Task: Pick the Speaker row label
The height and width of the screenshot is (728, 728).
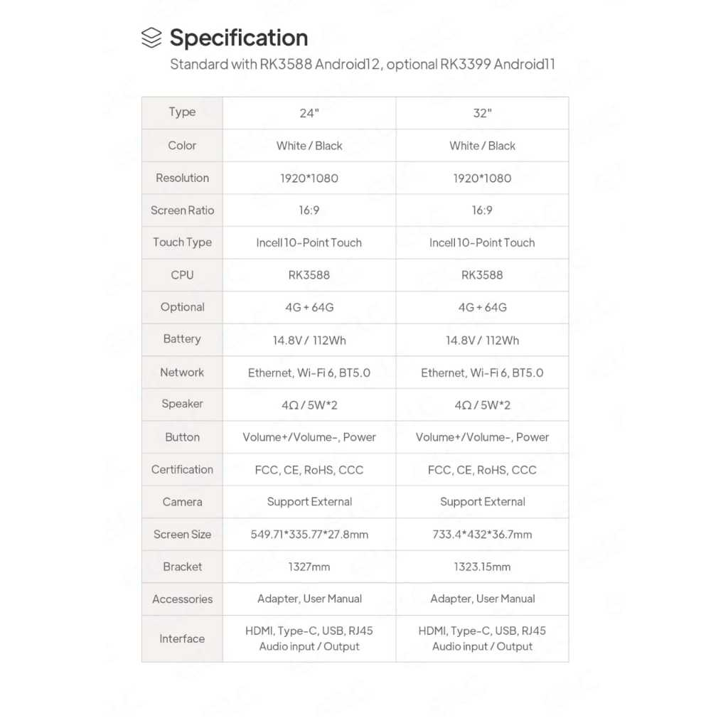Action: [182, 404]
